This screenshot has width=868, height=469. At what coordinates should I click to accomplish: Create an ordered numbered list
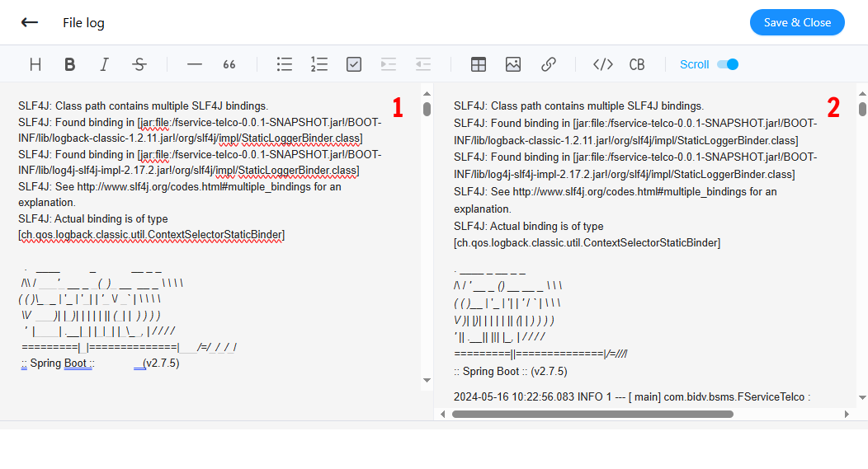pos(319,65)
